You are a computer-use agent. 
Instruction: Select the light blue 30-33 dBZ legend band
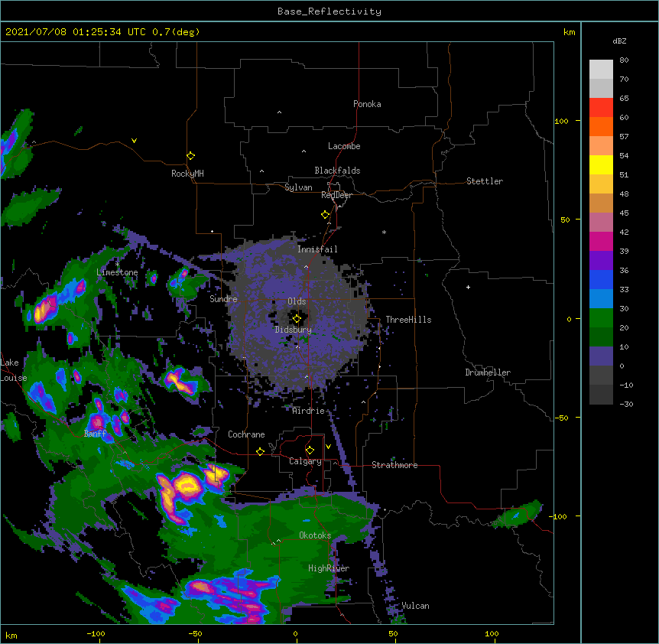click(x=601, y=299)
